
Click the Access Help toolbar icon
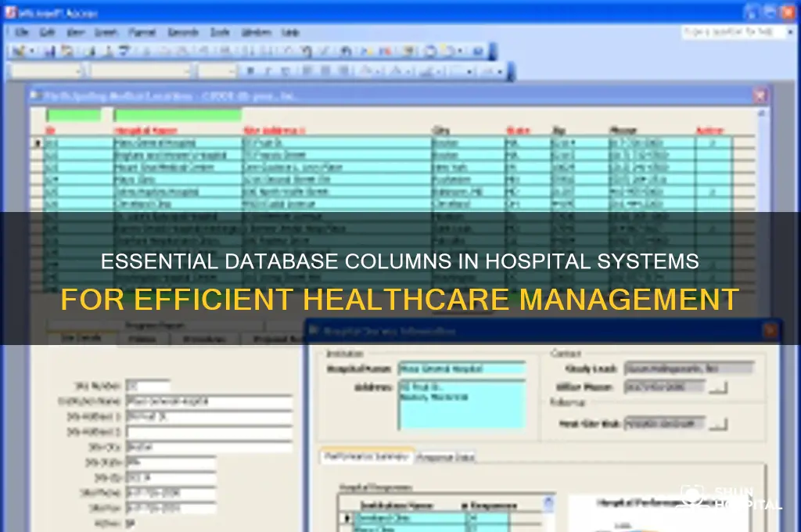click(478, 51)
